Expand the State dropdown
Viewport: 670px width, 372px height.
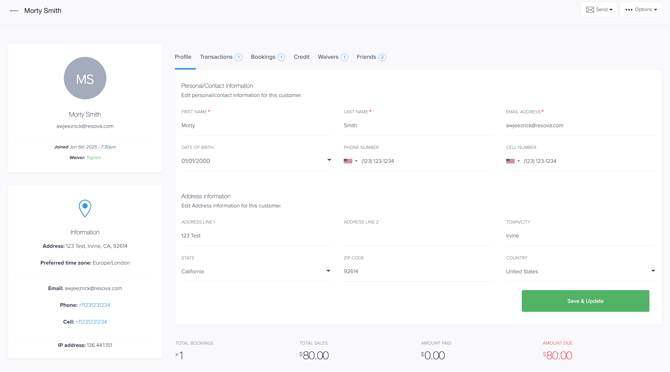click(x=256, y=271)
